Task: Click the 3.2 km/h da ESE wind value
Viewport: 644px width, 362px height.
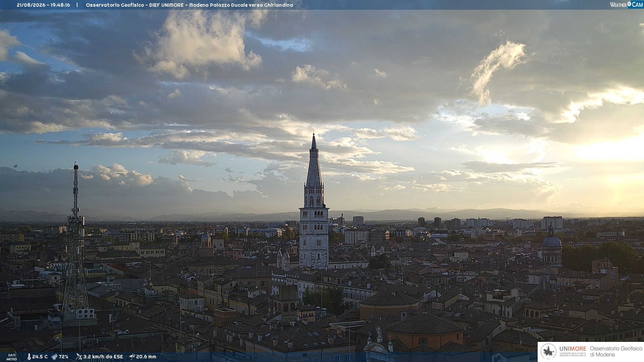Action: 103,357
